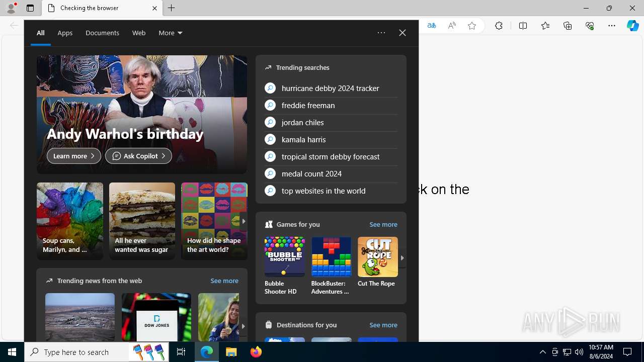Close the 'Checking the browser' tab
Screen dimensions: 644x362
click(x=154, y=8)
